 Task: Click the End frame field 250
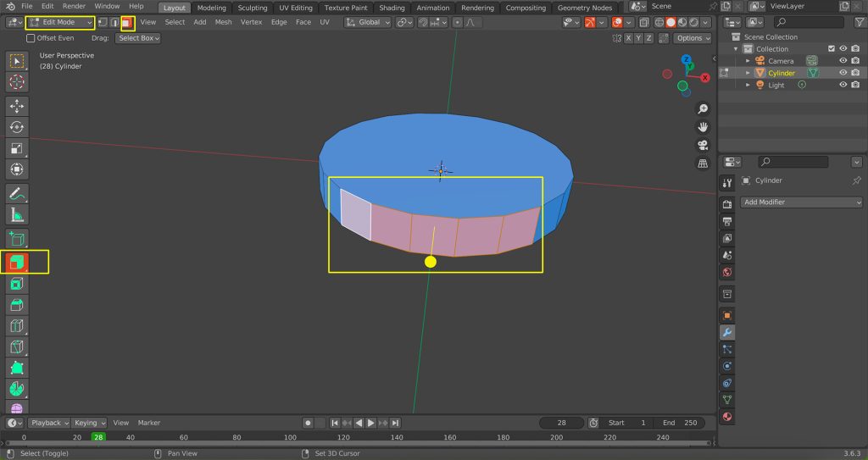[681, 423]
